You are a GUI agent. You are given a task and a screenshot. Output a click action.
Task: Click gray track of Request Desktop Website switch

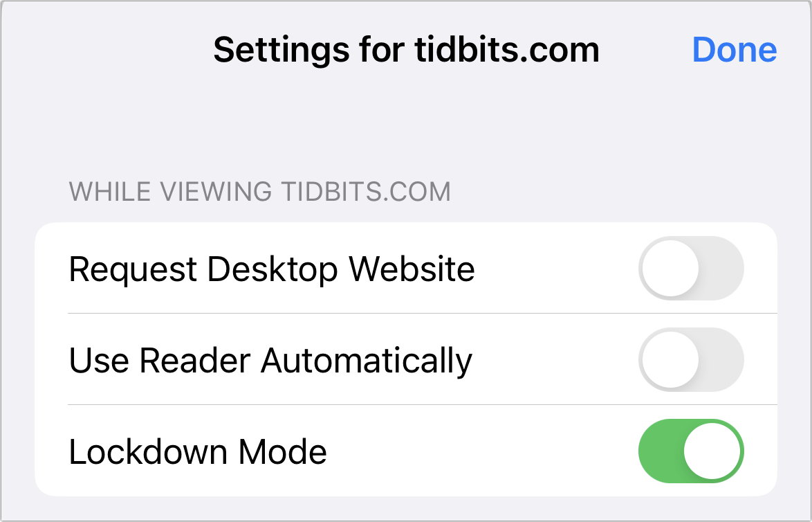coord(722,268)
